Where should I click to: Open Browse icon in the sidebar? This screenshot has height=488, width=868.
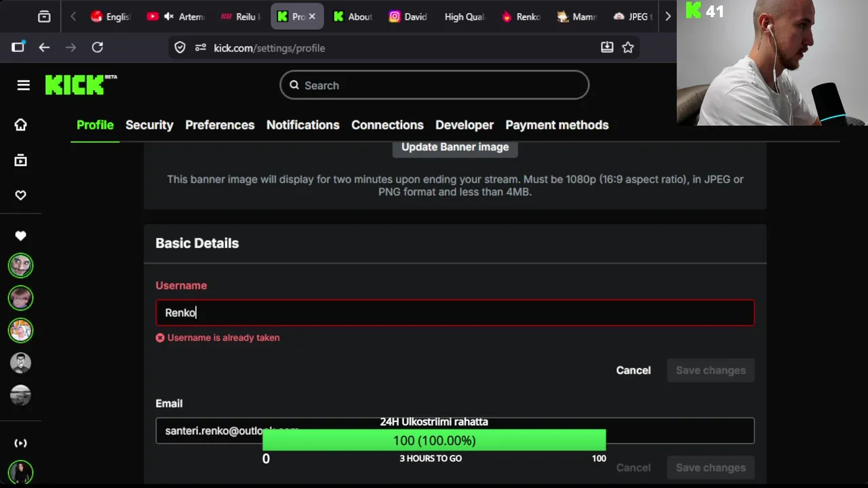(x=20, y=160)
